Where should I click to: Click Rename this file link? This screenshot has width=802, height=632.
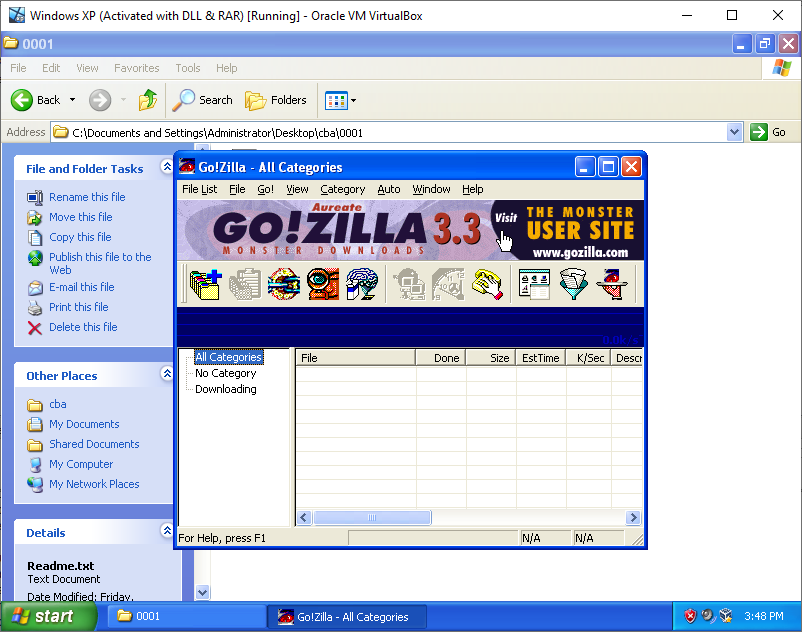(x=87, y=197)
